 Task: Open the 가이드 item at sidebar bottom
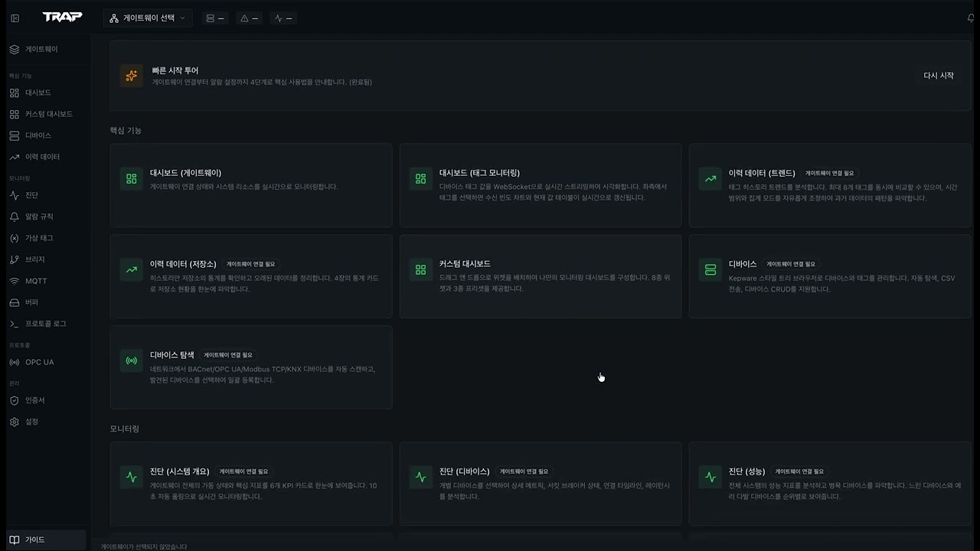click(x=34, y=540)
